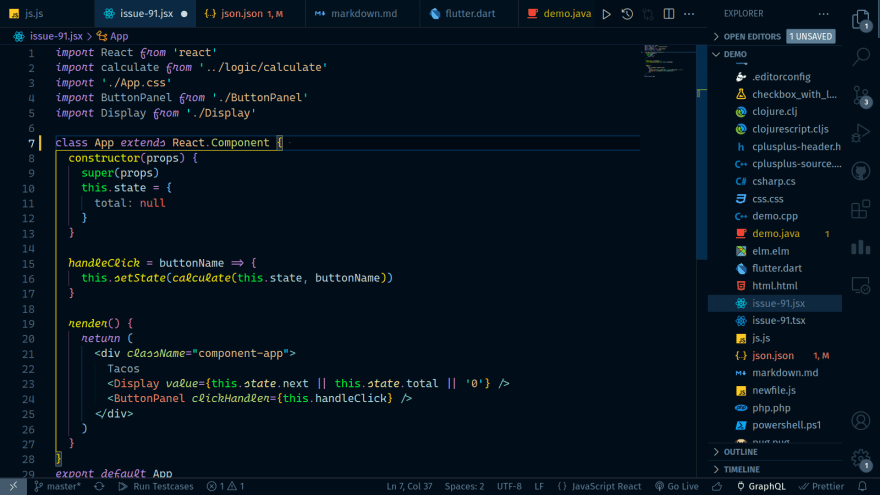The width and height of the screenshot is (880, 495).
Task: Open elm.elm in Explorer
Action: [771, 251]
